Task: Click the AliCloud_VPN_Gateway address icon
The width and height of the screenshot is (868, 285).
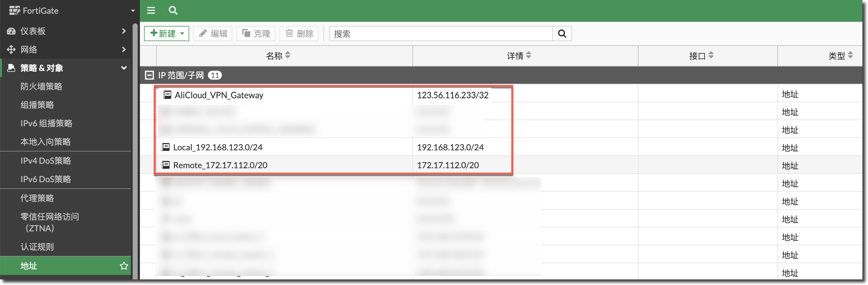Action: [x=167, y=95]
